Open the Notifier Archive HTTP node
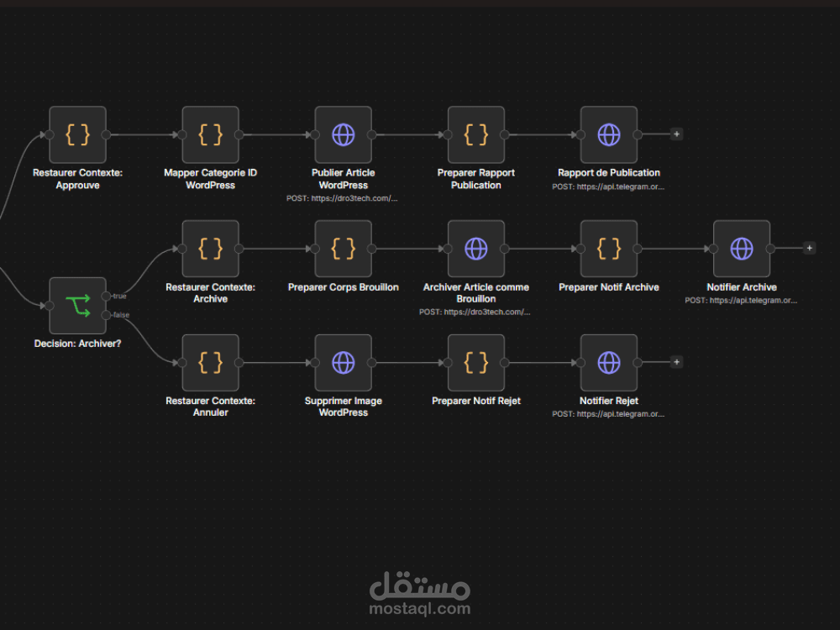 742,249
